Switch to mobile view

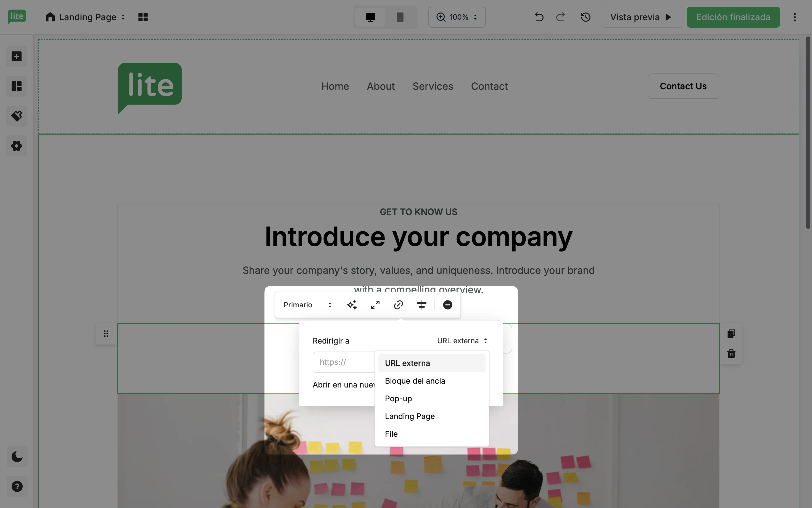(x=400, y=17)
